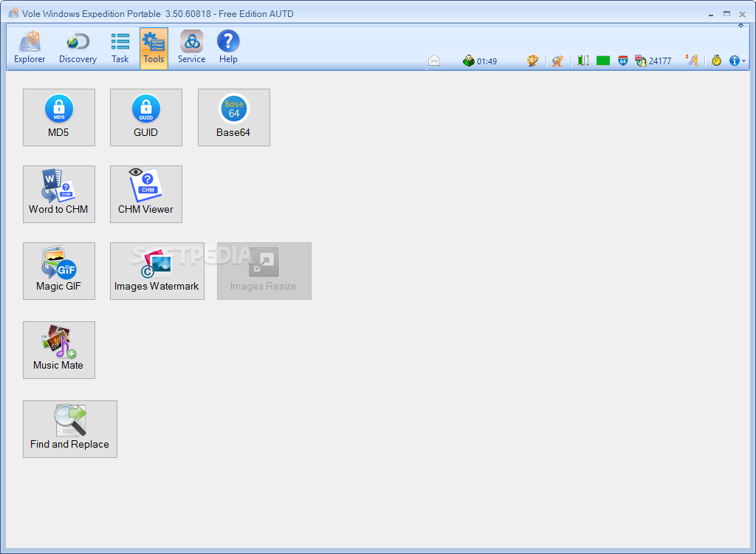The height and width of the screenshot is (554, 756).
Task: Select the Tools tab
Action: click(154, 48)
